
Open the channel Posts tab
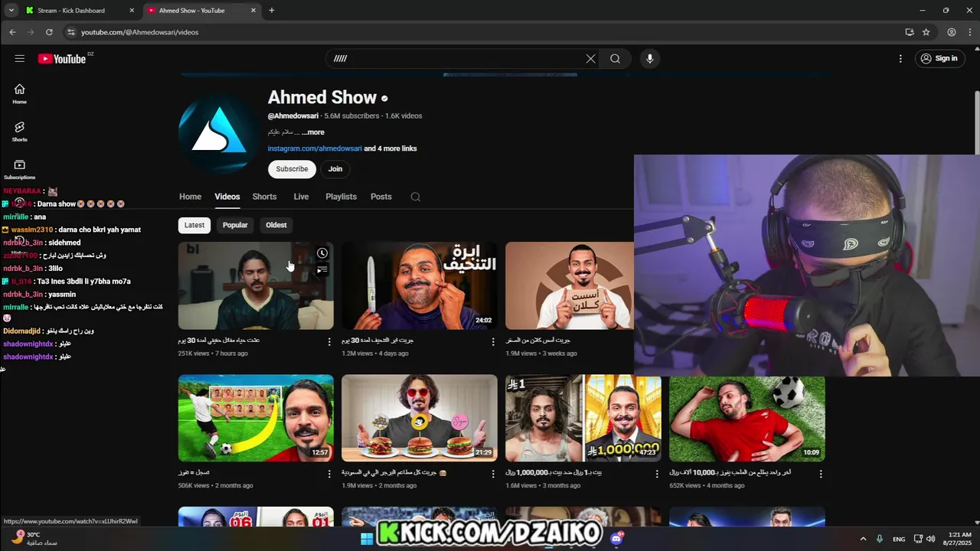381,197
